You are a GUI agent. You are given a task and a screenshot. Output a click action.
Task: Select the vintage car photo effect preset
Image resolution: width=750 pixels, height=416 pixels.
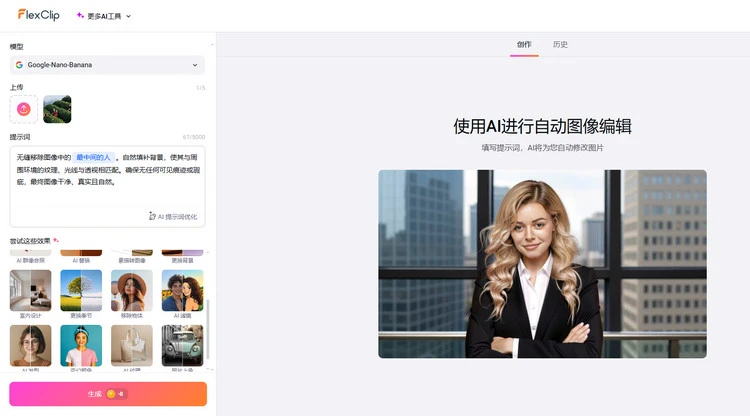[182, 345]
